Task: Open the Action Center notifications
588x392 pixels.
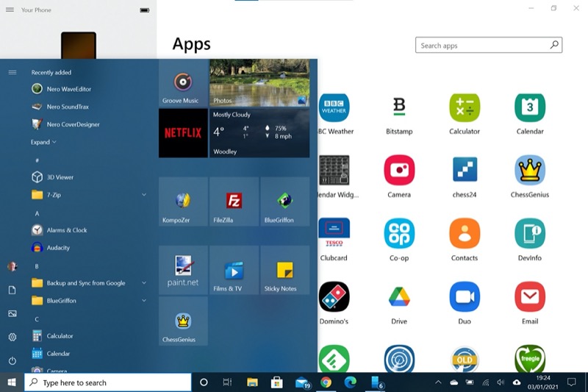Action: (572, 382)
